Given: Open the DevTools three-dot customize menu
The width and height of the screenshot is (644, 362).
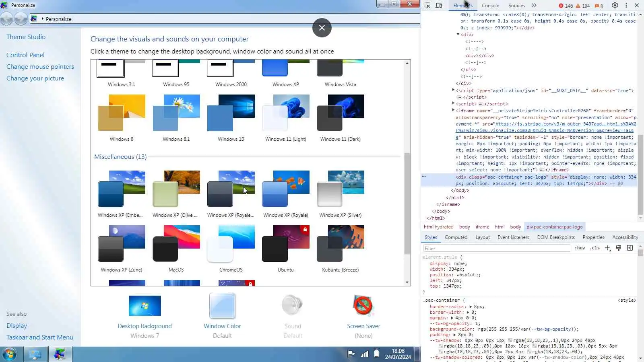Looking at the screenshot, I should tap(626, 6).
